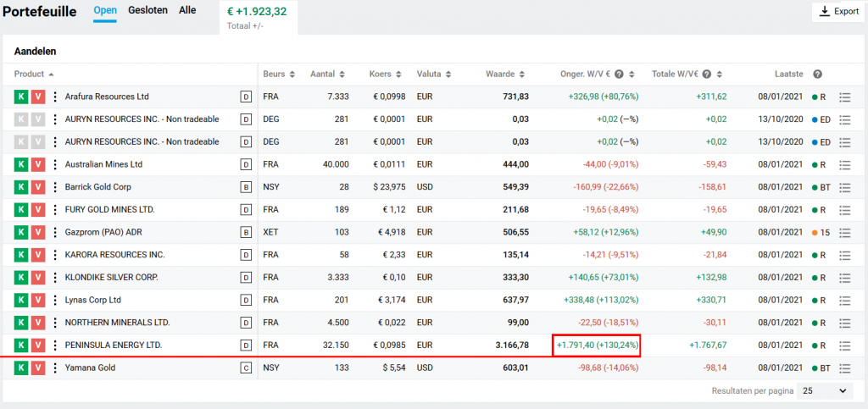This screenshot has height=409, width=868.
Task: Click +1.767,67 total result for PENINSULA ENERGY
Action: pyautogui.click(x=708, y=346)
